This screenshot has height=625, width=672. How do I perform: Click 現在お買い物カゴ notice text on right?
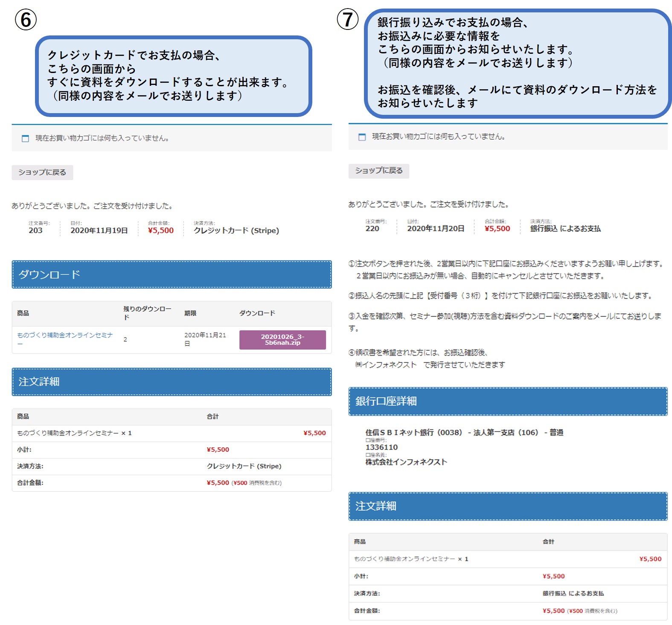[x=439, y=137]
